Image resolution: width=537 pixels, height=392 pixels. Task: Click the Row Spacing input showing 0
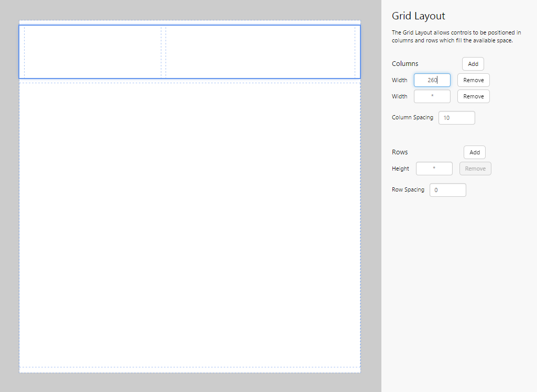coord(447,189)
